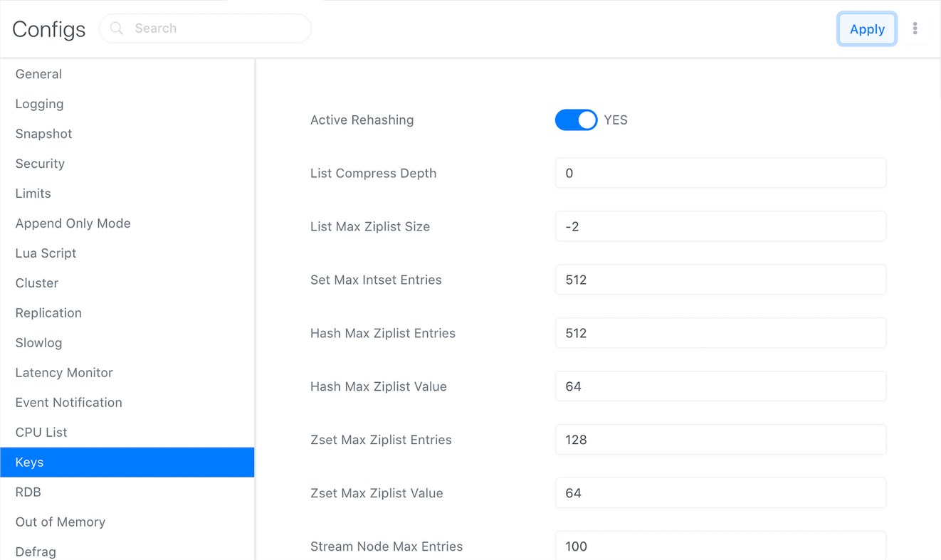The image size is (941, 560).
Task: Open the three-dot more options menu
Action: [915, 28]
